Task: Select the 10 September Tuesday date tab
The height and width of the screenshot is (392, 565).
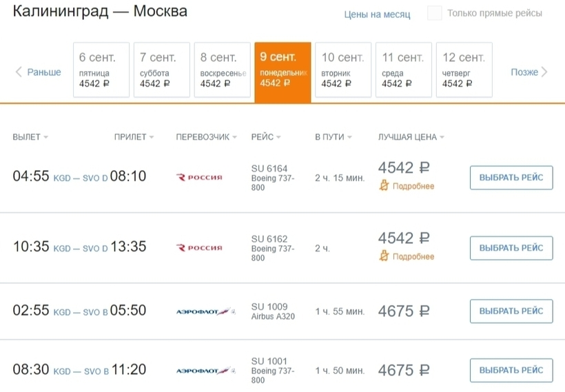Action: point(343,70)
